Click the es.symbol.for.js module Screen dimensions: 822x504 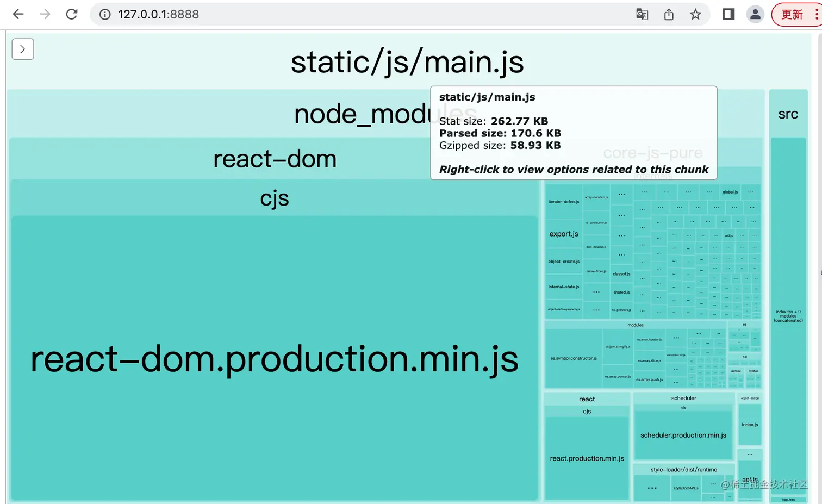coord(676,355)
